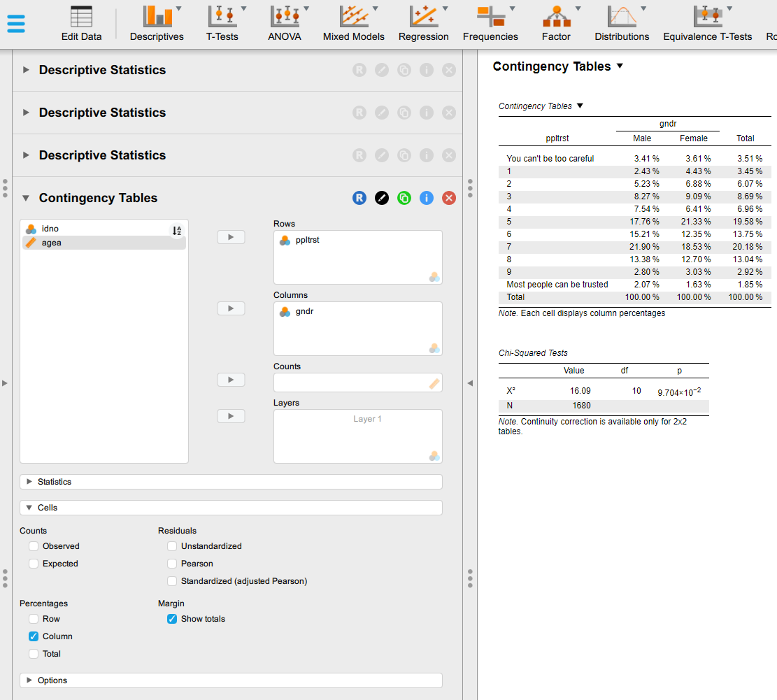777x700 pixels.
Task: Click the black edit title pencil icon
Action: click(381, 198)
